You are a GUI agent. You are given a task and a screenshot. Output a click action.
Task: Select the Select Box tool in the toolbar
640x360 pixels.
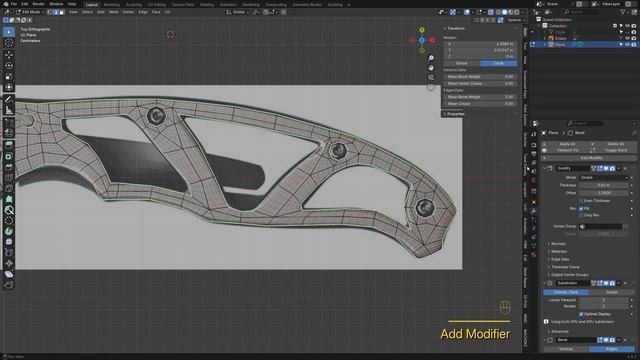click(9, 31)
